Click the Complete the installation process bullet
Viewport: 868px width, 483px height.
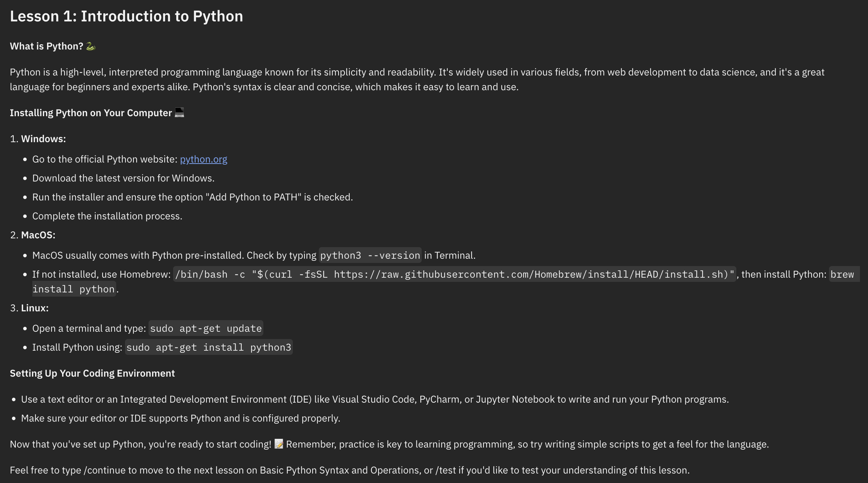pyautogui.click(x=107, y=216)
